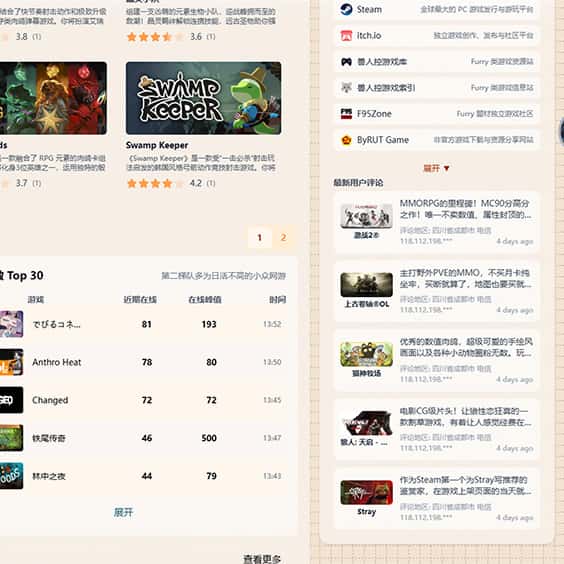Screen dimensions: 564x564
Task: Click icon left of F95Zone's upper neighbor row
Action: click(346, 87)
